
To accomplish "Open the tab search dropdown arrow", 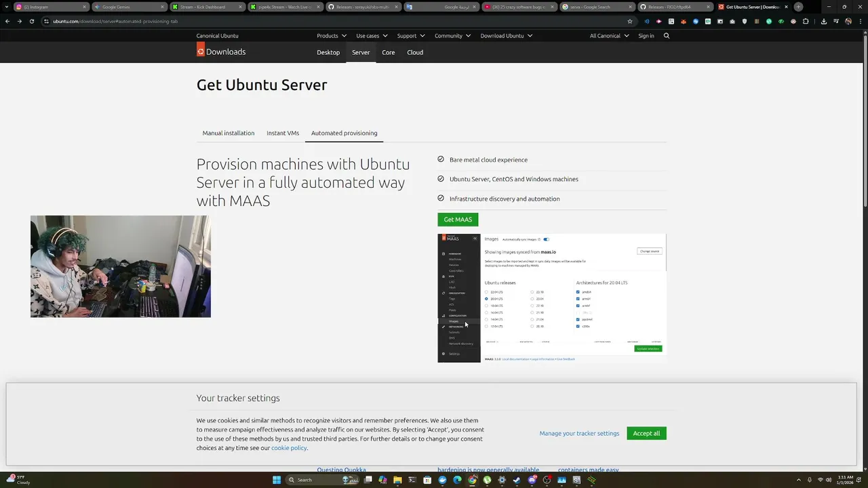I will pos(7,7).
